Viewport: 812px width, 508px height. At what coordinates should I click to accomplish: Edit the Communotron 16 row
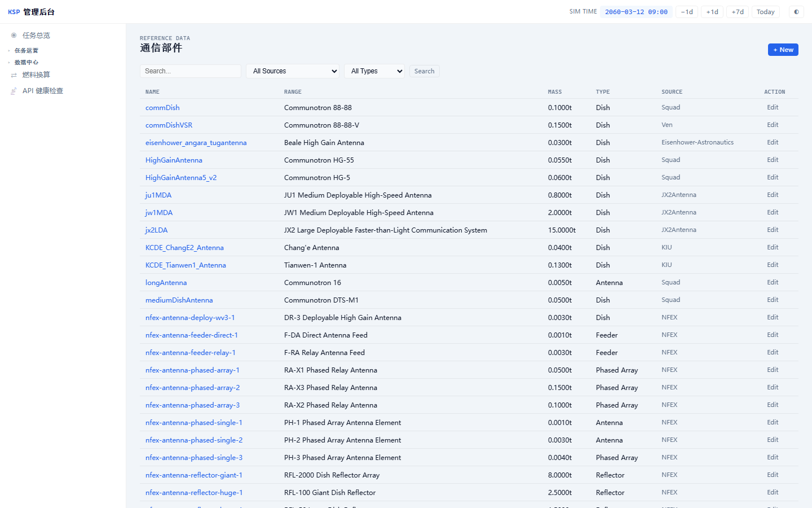coord(773,282)
